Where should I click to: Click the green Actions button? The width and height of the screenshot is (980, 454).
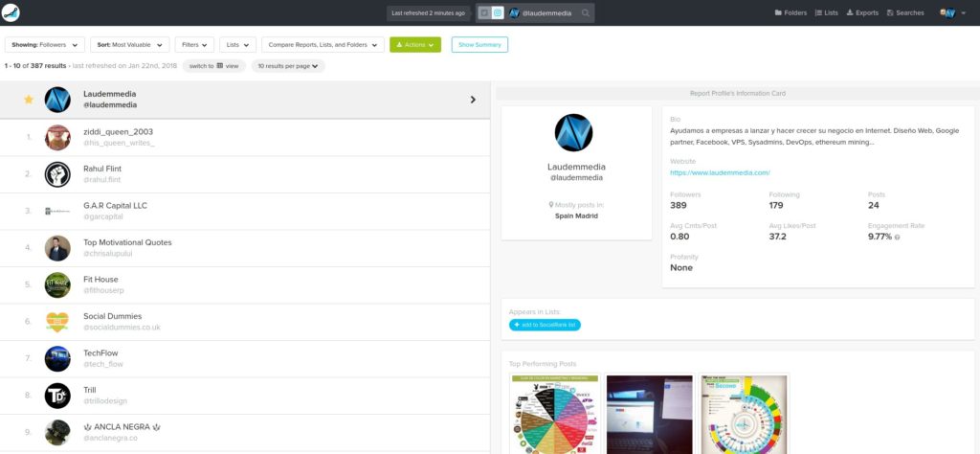(x=415, y=45)
